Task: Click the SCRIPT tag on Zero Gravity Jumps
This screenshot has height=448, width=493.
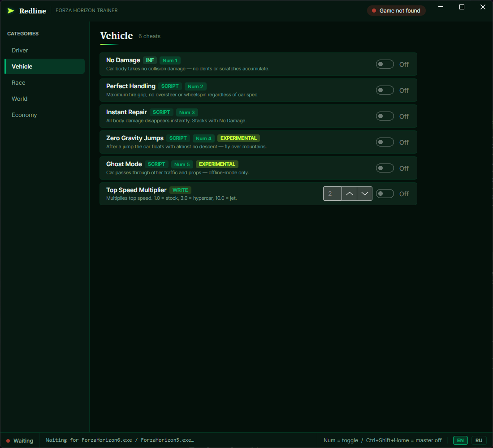Action: 178,138
